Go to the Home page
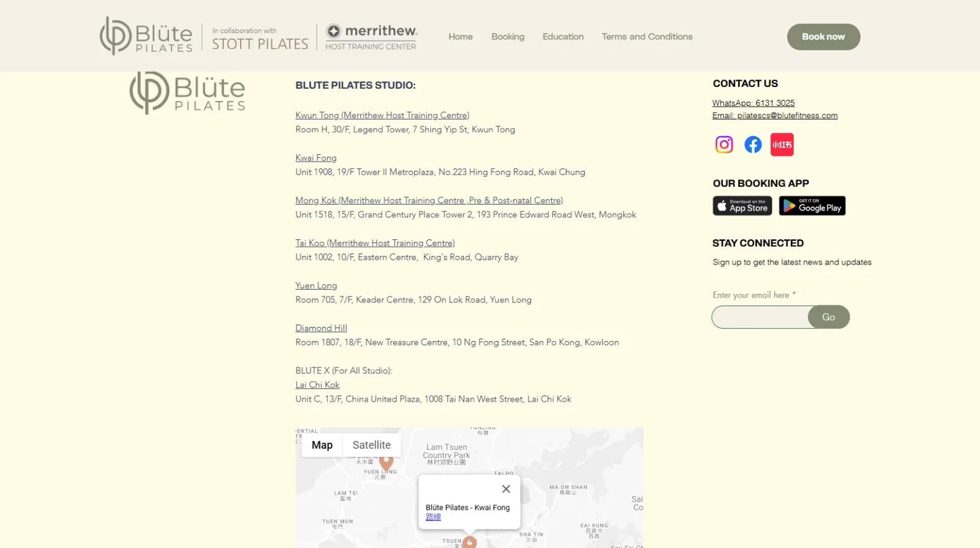The image size is (980, 548). point(461,37)
